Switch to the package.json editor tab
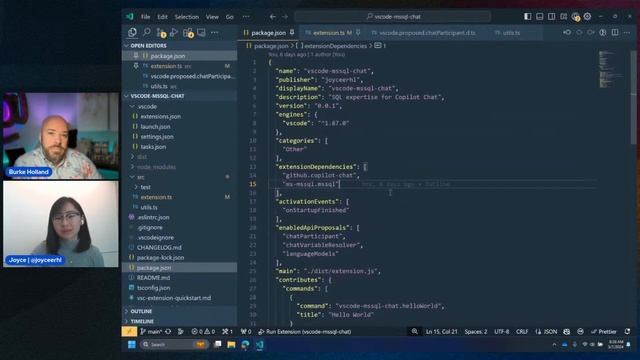The image size is (640, 360). 268,33
